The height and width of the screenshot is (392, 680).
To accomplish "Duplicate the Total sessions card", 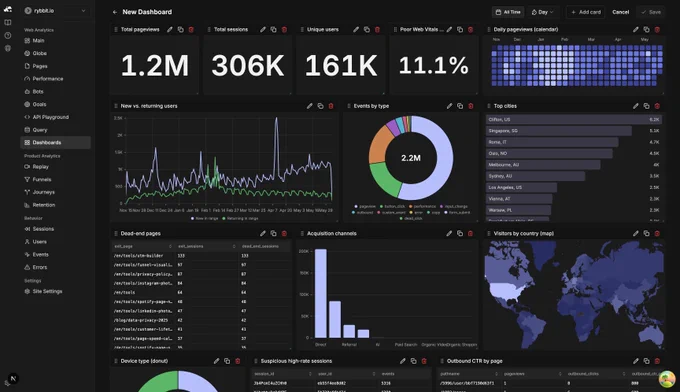I will 274,29.
